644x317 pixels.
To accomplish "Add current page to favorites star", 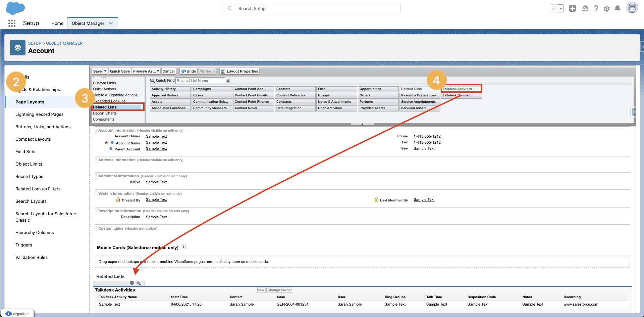I will pyautogui.click(x=553, y=8).
